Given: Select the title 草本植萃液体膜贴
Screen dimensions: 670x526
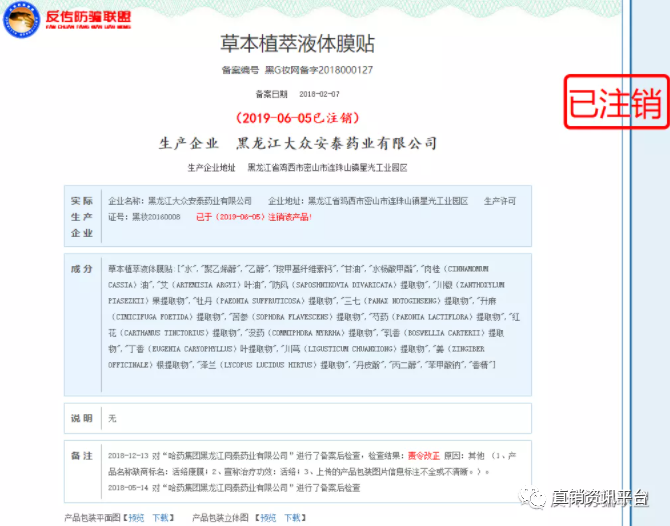Looking at the screenshot, I should coord(297,44).
